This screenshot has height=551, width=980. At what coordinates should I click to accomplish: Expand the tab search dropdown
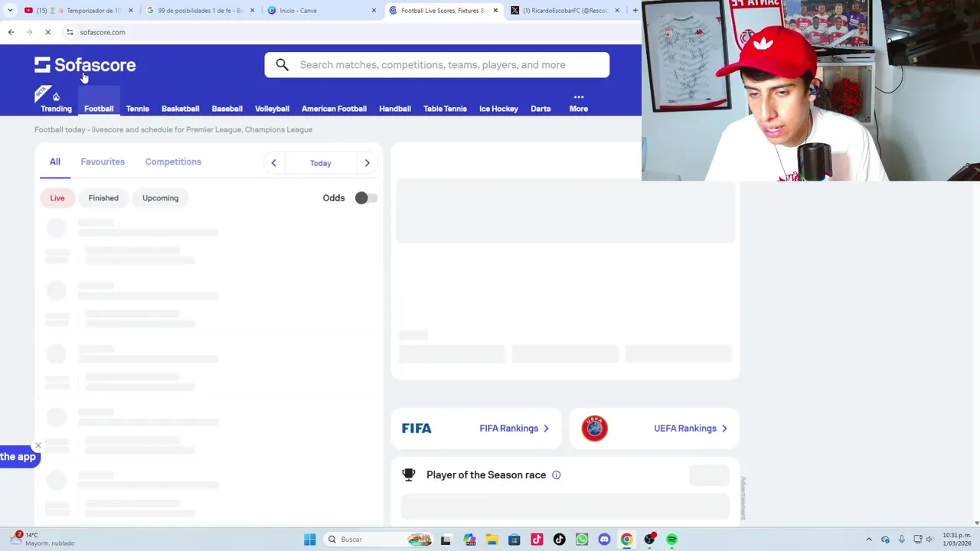[x=10, y=11]
